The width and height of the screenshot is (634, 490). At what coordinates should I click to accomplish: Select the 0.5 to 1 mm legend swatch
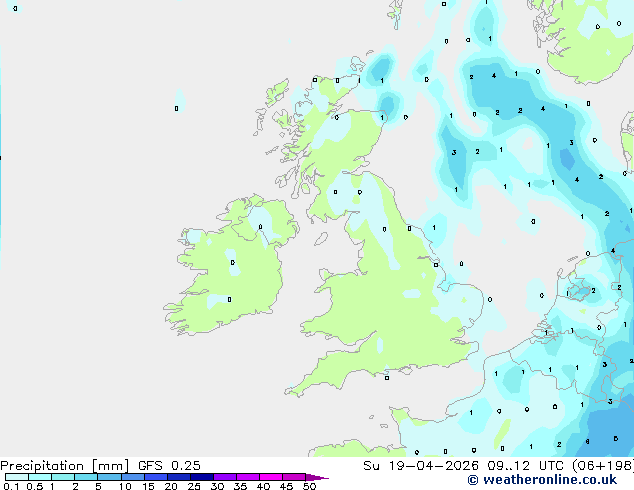pyautogui.click(x=40, y=477)
